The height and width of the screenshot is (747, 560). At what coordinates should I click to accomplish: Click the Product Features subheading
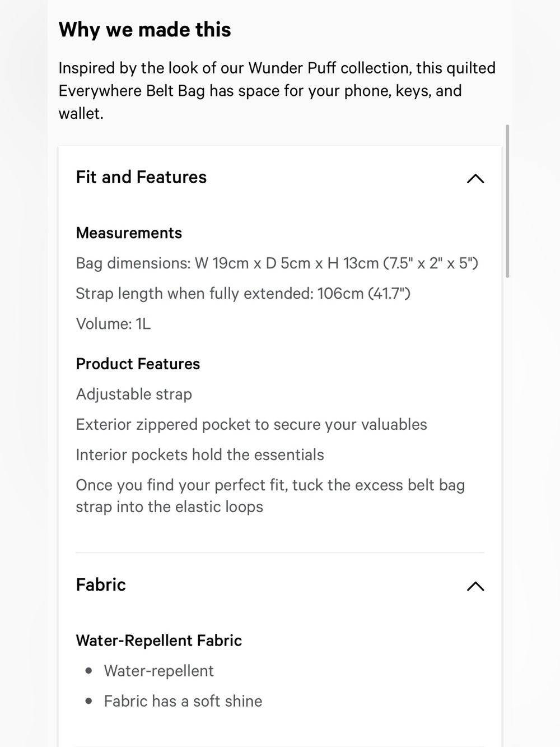[x=138, y=364]
